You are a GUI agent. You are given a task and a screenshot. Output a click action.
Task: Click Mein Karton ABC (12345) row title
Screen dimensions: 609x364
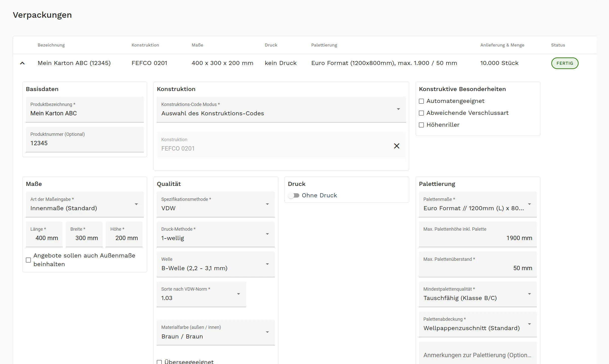tap(74, 63)
